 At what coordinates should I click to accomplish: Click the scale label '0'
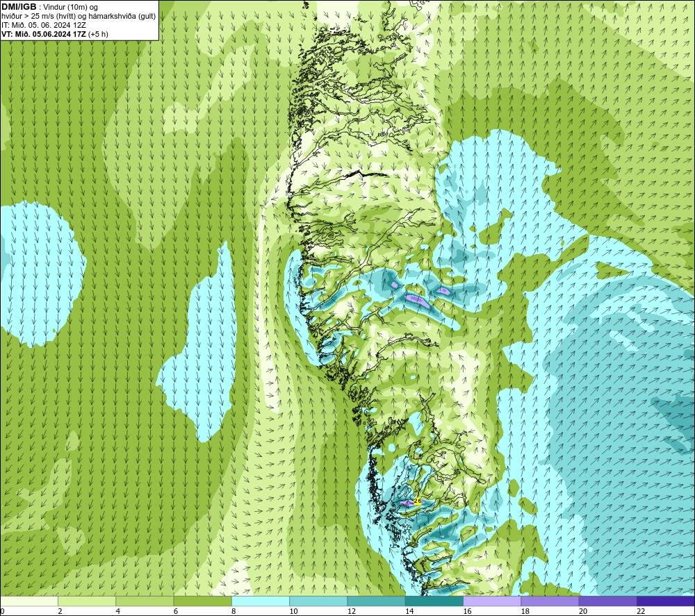point(3,611)
